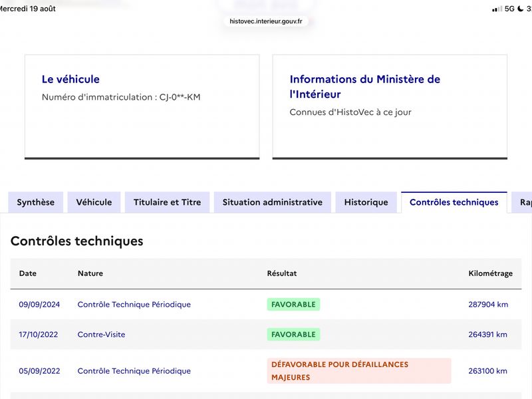The image size is (532, 399).
Task: Click the 05/09/2022 Contrôle Technique Périodique entry
Action: coord(134,371)
